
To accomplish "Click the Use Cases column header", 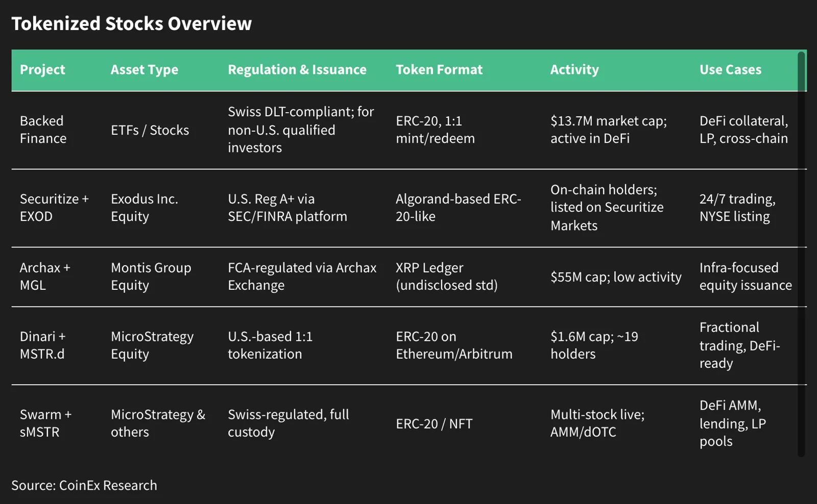I will (x=730, y=70).
